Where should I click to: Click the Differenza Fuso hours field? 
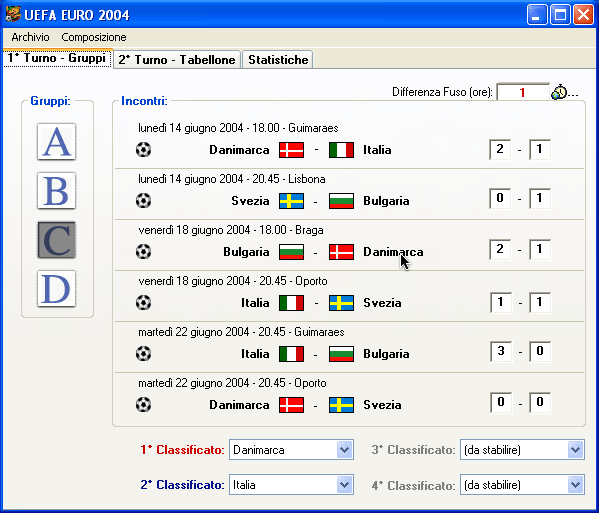tap(523, 92)
